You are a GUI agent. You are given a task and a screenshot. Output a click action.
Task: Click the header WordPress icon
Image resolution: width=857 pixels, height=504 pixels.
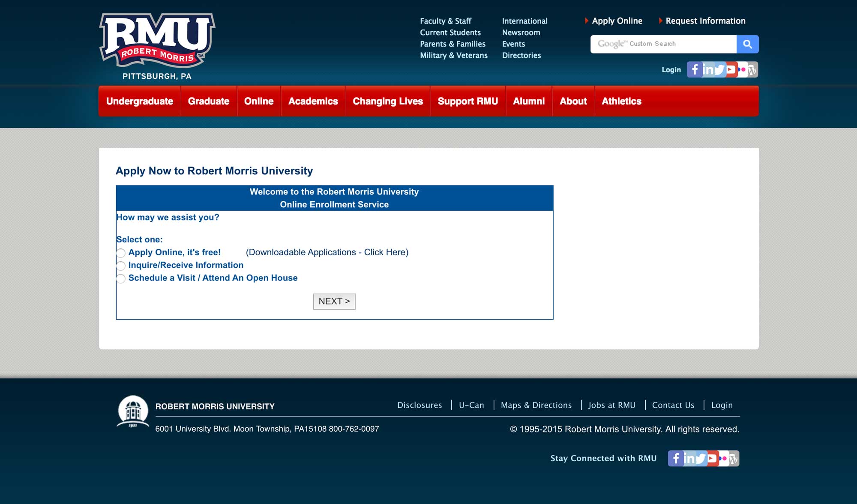pyautogui.click(x=752, y=70)
